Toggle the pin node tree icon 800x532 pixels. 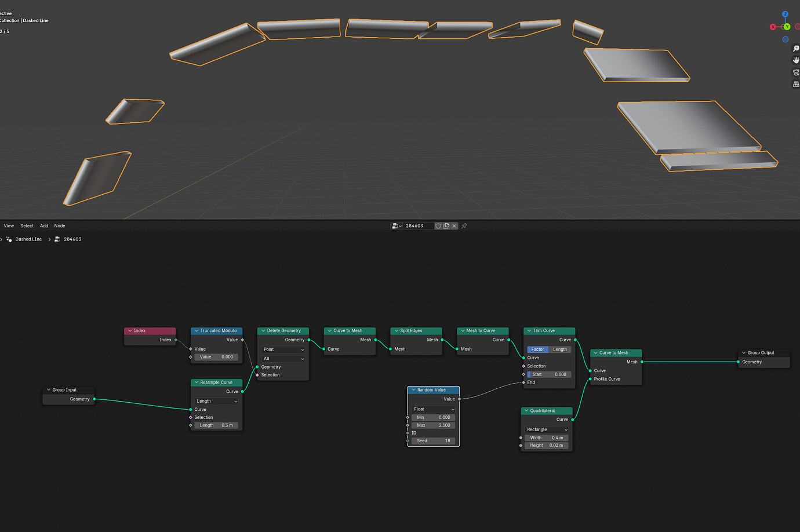pos(464,226)
